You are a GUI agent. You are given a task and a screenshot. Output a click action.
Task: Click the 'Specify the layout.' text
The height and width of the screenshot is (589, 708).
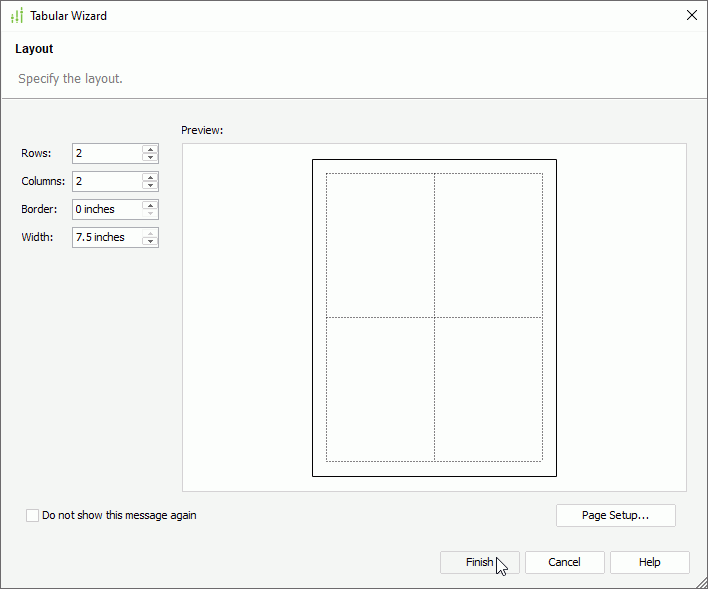coord(70,79)
